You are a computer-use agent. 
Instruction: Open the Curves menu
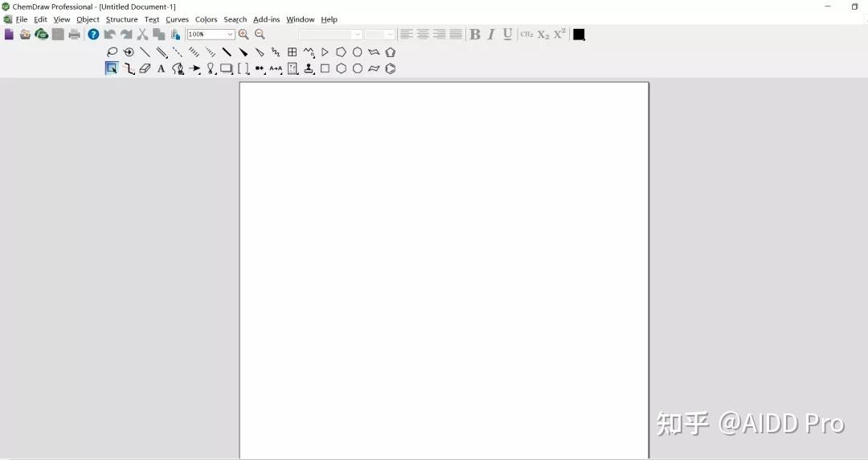tap(177, 19)
